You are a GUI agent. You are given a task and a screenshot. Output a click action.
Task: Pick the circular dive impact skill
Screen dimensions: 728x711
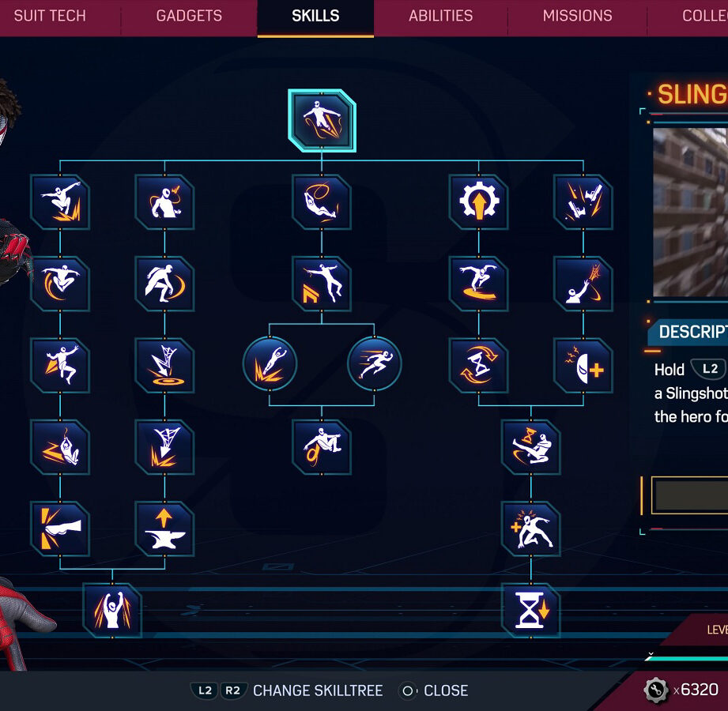(270, 364)
